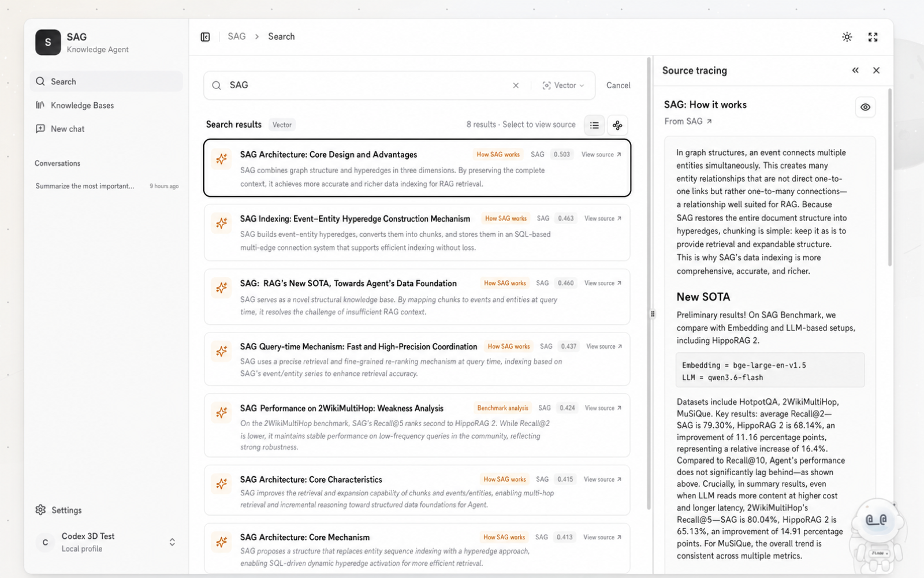This screenshot has height=578, width=924.
Task: View source of Query-time Mechanism result
Action: [604, 346]
